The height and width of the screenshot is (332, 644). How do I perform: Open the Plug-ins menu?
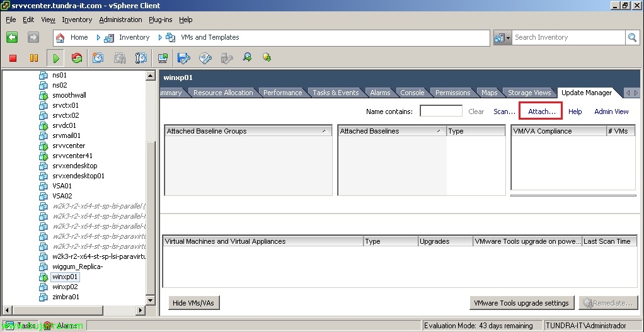[161, 20]
